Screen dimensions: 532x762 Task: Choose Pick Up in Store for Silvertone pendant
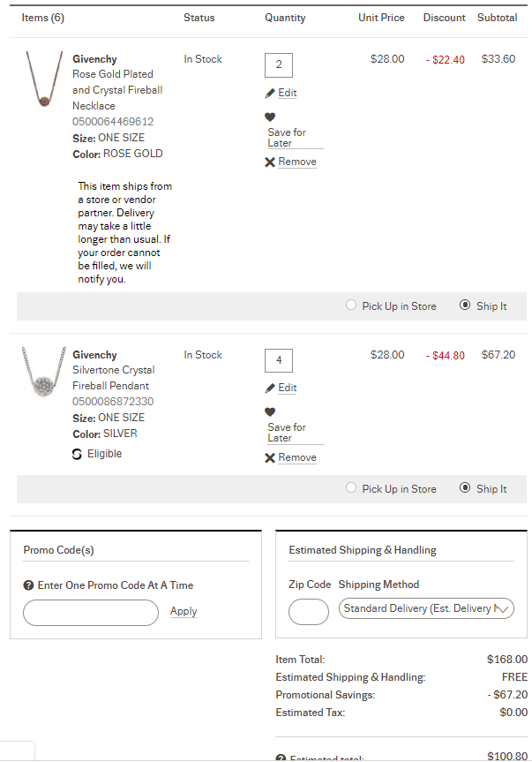click(352, 488)
